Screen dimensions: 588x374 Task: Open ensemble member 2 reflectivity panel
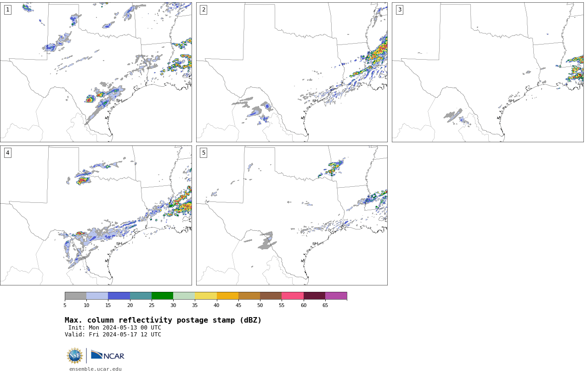click(292, 72)
